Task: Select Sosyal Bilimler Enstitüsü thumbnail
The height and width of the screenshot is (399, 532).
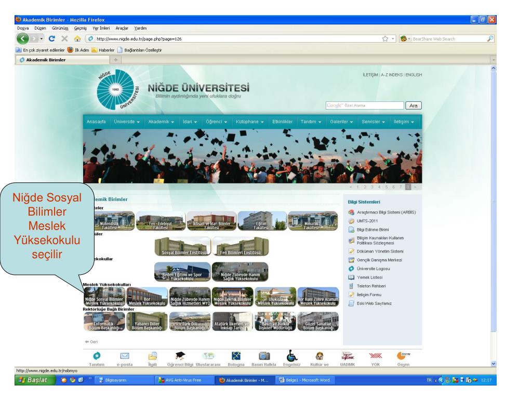Action: [182, 246]
